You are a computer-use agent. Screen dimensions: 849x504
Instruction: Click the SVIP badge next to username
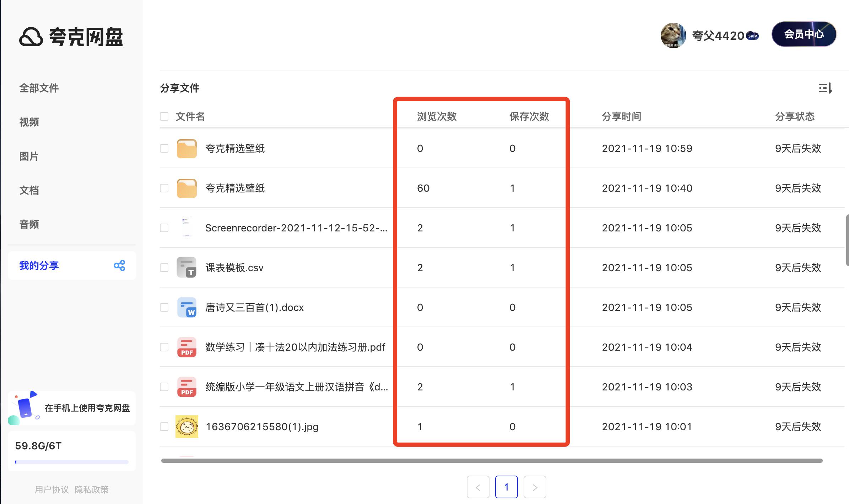pyautogui.click(x=753, y=36)
